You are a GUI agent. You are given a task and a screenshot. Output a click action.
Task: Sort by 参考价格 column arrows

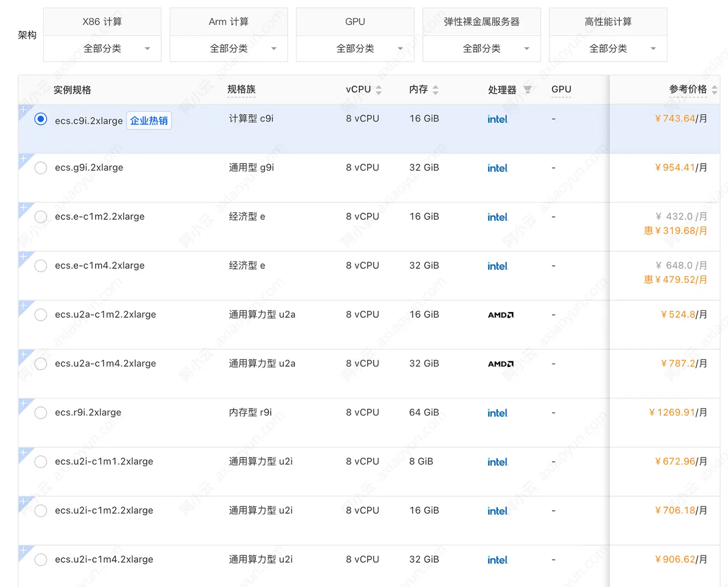(x=714, y=90)
